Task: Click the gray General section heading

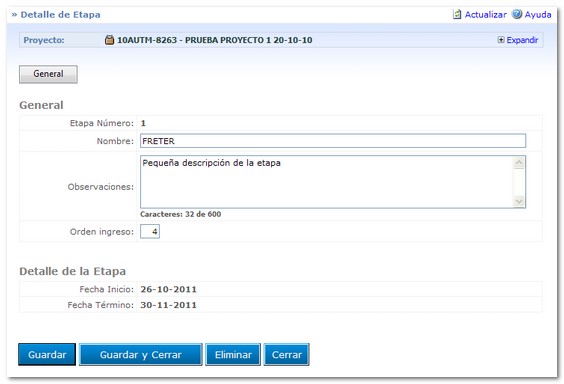Action: click(x=41, y=105)
